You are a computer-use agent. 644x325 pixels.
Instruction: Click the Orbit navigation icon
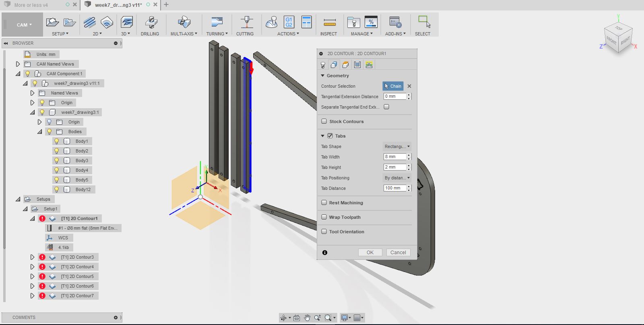click(283, 318)
